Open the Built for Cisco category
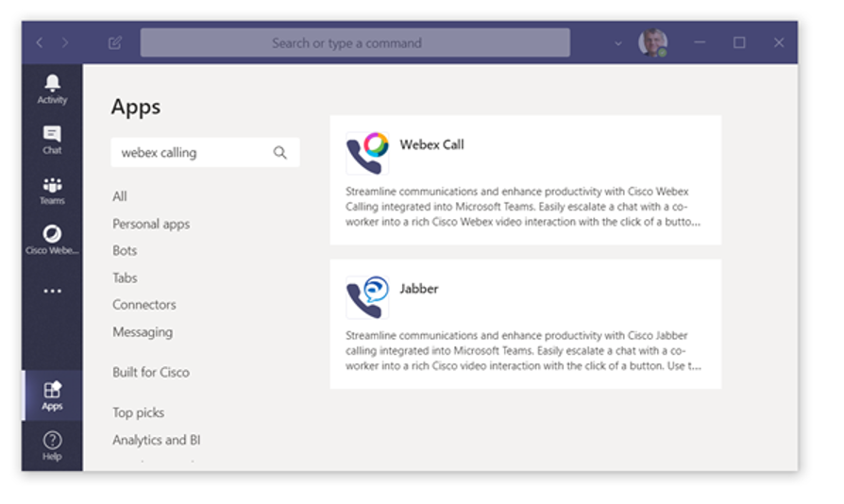The width and height of the screenshot is (844, 504). [151, 372]
